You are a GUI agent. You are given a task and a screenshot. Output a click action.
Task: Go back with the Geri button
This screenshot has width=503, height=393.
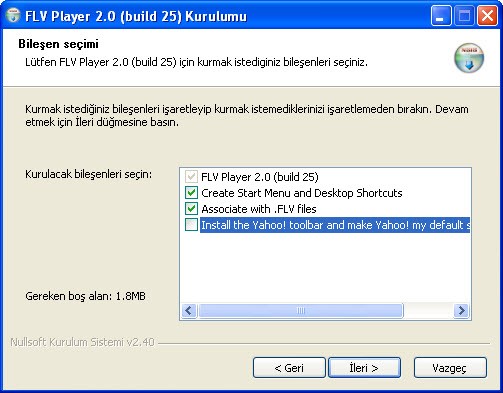[289, 368]
